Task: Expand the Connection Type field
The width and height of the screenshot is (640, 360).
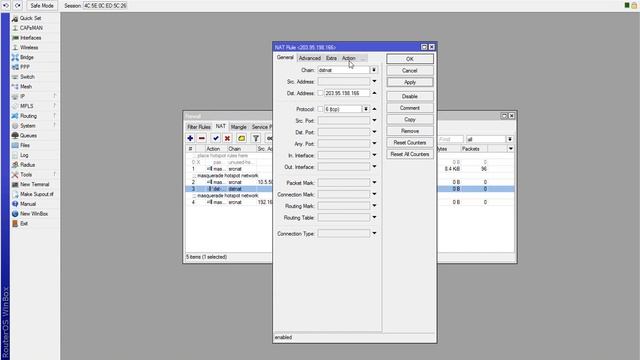Action: point(374,234)
